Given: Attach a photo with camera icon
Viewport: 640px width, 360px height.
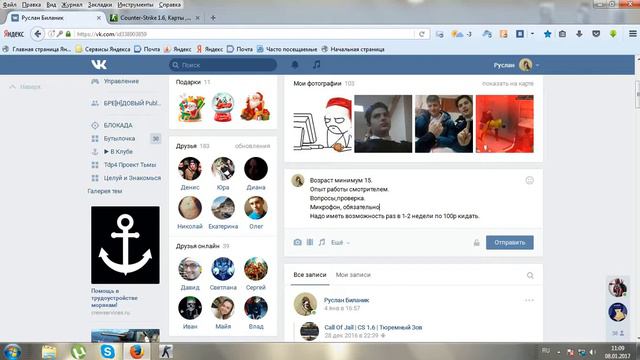Looking at the screenshot, I should (x=298, y=242).
